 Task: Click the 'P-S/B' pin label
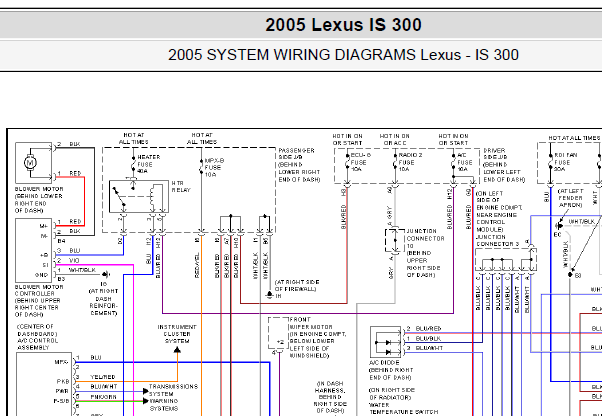tap(61, 401)
